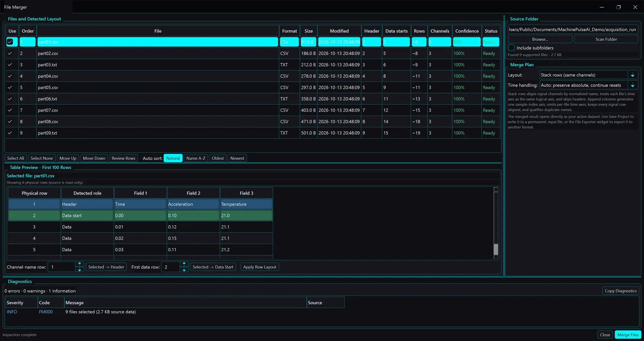Open Review Rows
This screenshot has width=644, height=341.
click(123, 158)
